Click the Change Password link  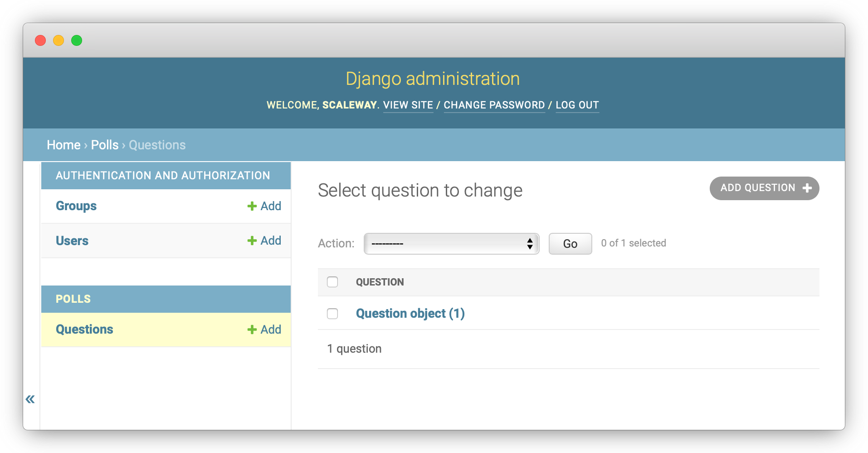coord(494,105)
